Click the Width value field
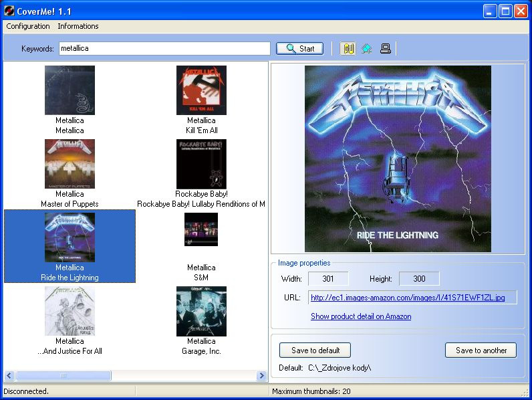532x400 pixels. [x=328, y=279]
